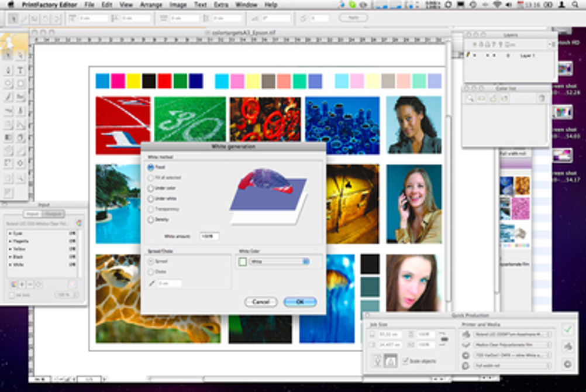586x392 pixels.
Task: Click the minus button in the Input panel
Action: 30,285
